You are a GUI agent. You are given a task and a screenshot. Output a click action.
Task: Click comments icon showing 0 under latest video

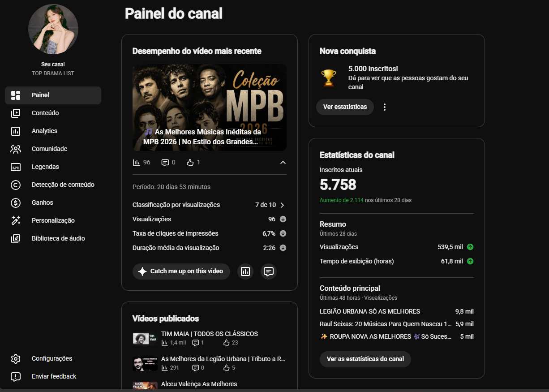coord(165,163)
